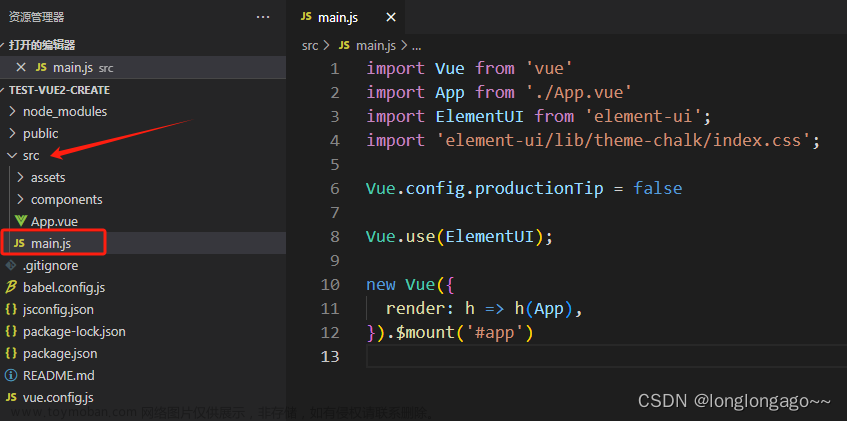This screenshot has height=421, width=847.
Task: Click the info icon beside README.md
Action: (x=11, y=375)
